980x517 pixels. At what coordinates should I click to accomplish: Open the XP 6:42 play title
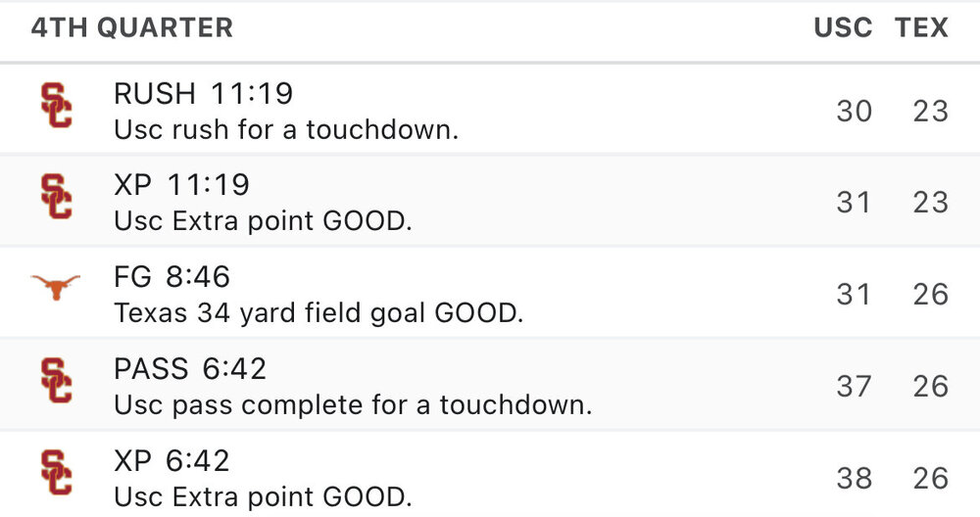(172, 460)
